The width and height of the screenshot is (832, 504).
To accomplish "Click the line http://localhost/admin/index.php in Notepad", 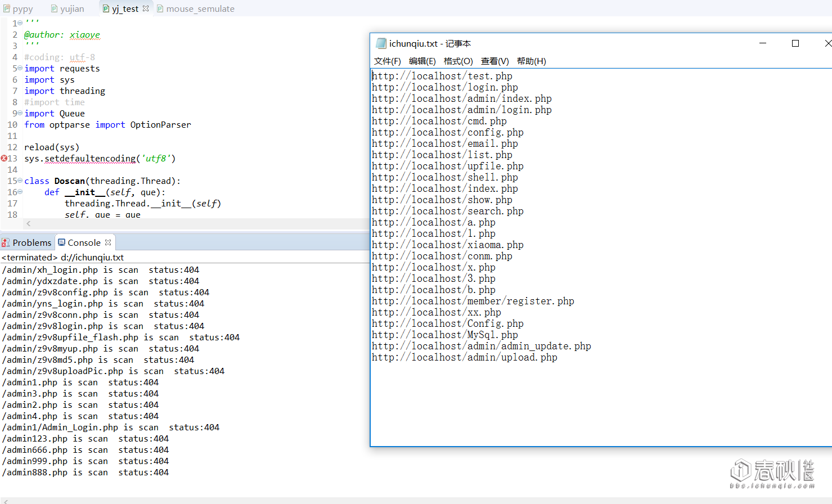I will click(x=462, y=98).
